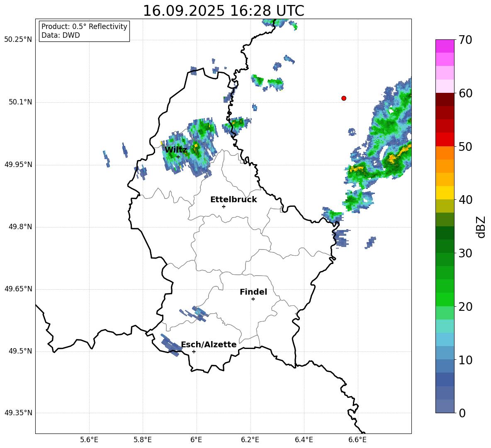Screen dimensions: 491x448
Task: Click the Data: DWD text
Action: [x=61, y=35]
